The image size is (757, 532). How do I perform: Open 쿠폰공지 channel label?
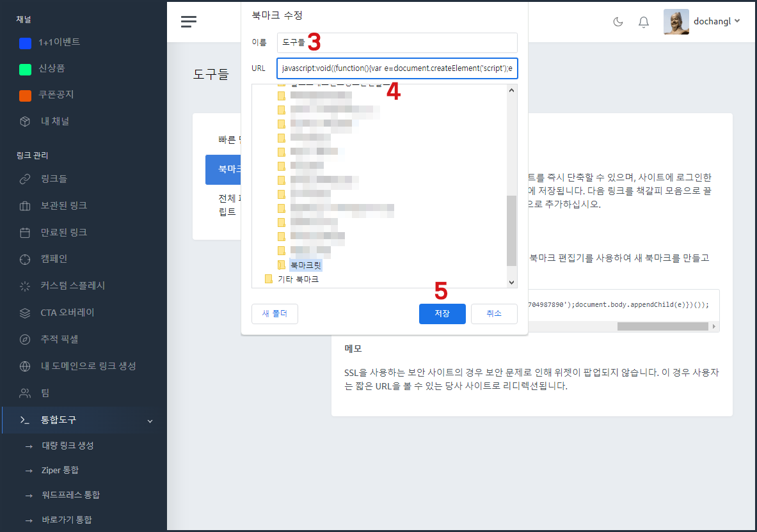click(x=56, y=95)
